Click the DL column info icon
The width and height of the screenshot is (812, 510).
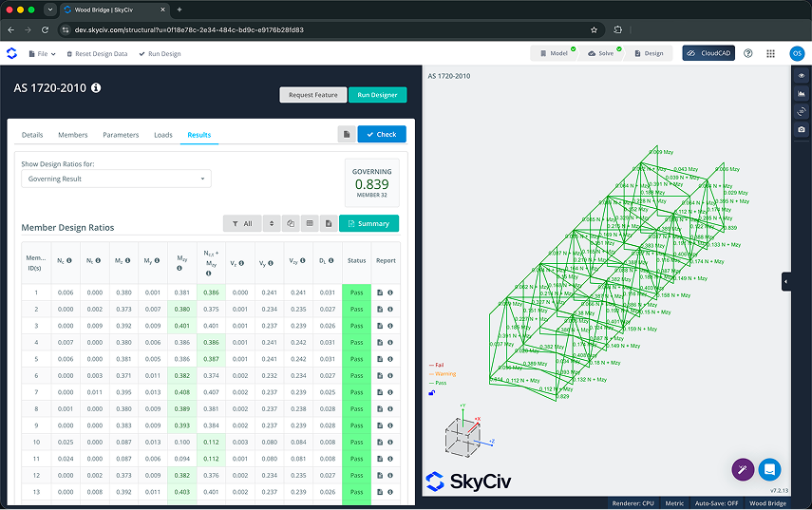click(330, 261)
